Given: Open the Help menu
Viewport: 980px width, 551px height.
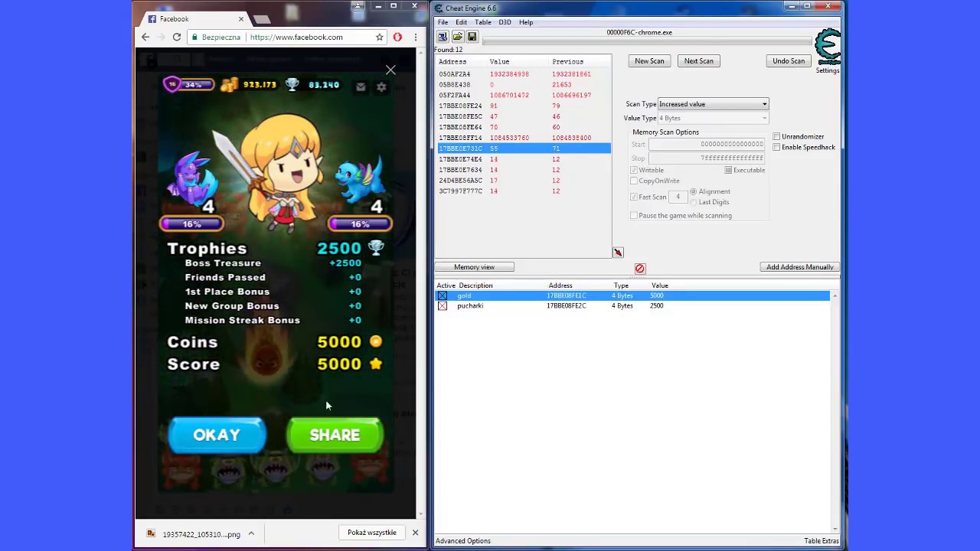Looking at the screenshot, I should tap(526, 22).
